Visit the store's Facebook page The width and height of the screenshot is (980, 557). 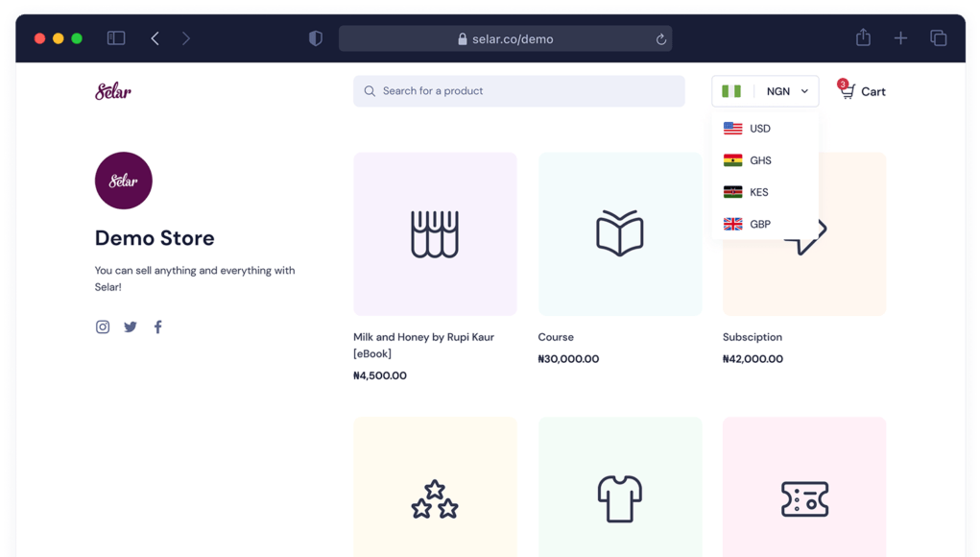(157, 327)
